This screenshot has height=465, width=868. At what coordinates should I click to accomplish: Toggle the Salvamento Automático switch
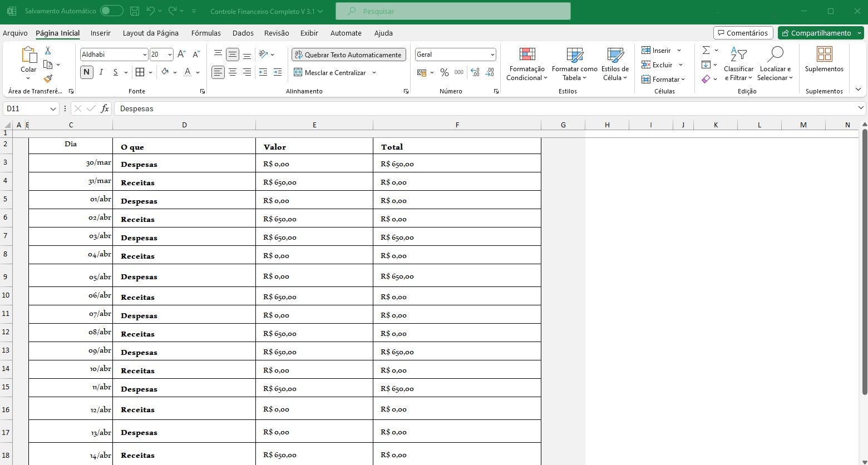[x=111, y=11]
